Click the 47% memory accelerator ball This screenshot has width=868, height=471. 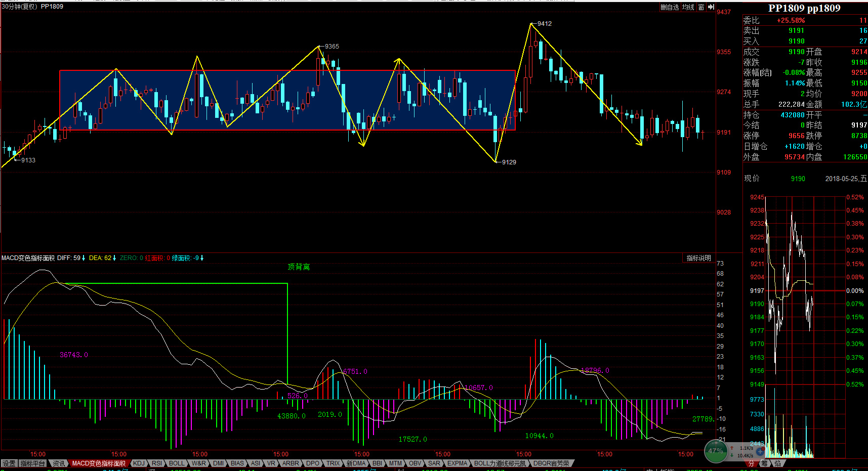click(x=716, y=451)
